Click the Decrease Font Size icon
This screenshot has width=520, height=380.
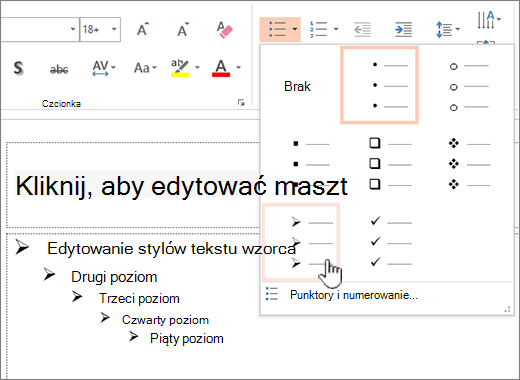click(183, 29)
